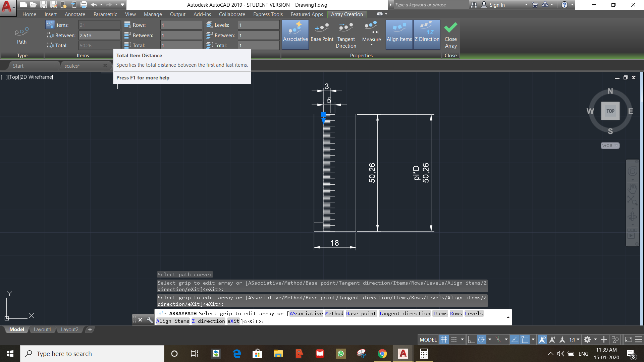Click the Customization hamburger icon in status bar

coord(639,340)
